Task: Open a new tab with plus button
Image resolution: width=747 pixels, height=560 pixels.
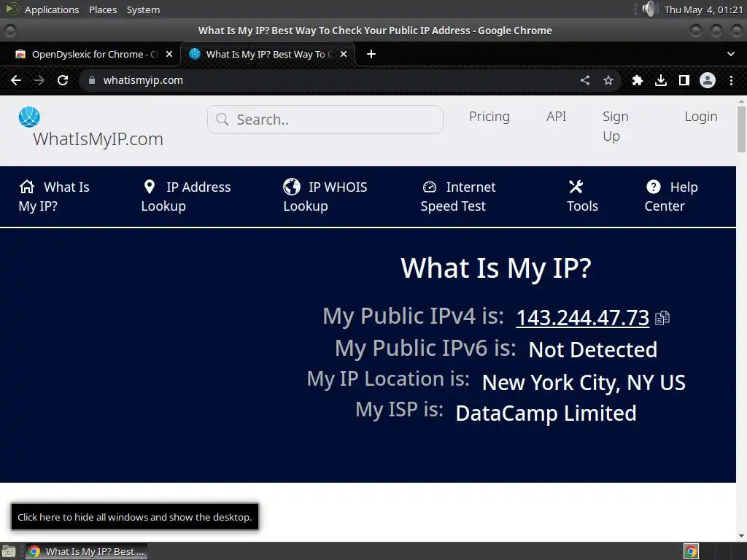Action: pos(371,54)
